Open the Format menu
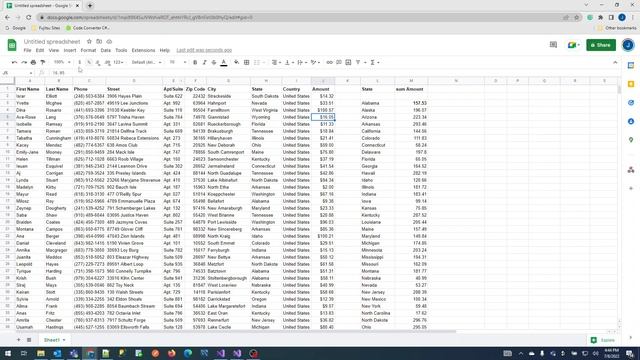 pos(88,50)
